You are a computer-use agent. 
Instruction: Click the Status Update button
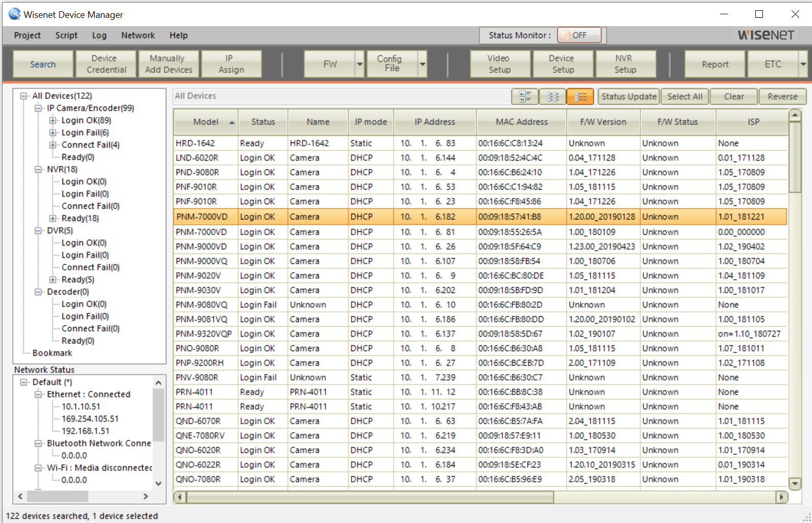click(629, 96)
